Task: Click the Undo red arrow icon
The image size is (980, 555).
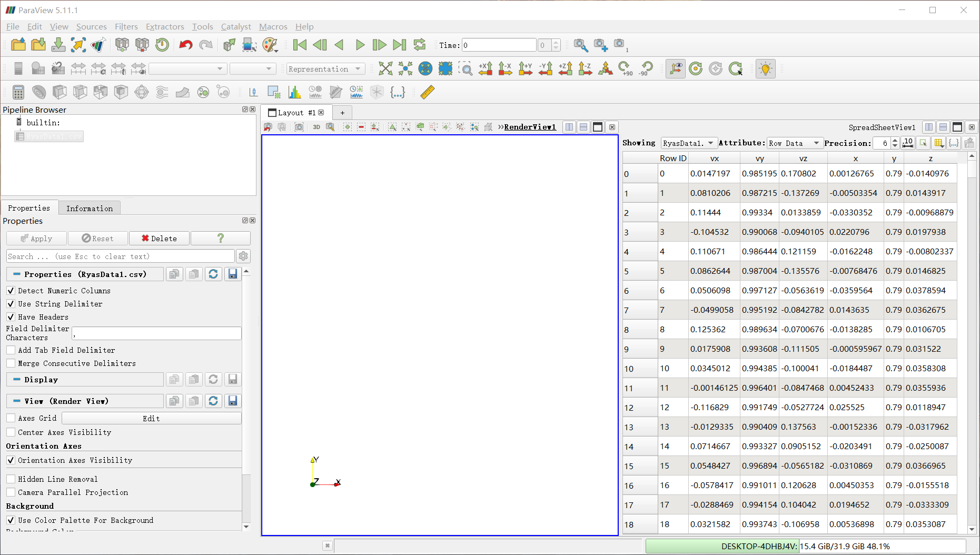Action: [185, 45]
